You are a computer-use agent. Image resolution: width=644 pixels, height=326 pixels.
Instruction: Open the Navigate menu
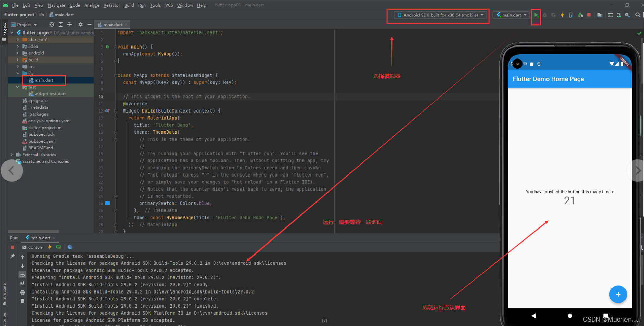click(56, 5)
